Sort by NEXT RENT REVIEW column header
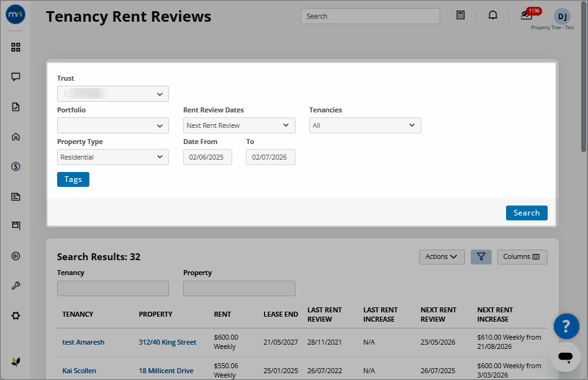The width and height of the screenshot is (588, 380). [x=438, y=314]
